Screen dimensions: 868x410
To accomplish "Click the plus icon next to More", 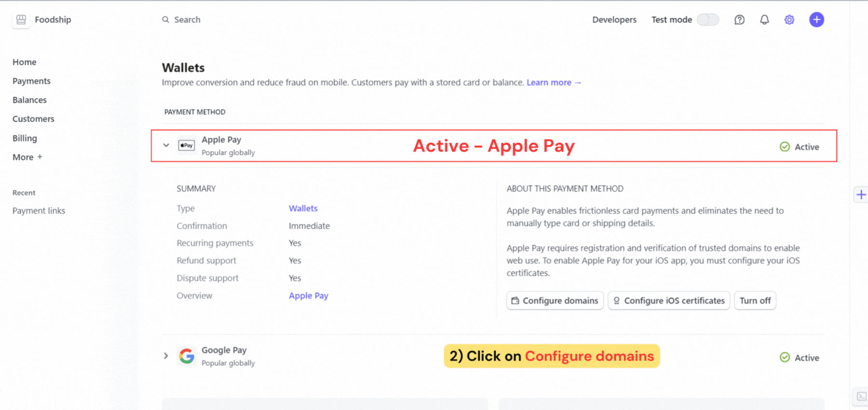I will tap(40, 157).
